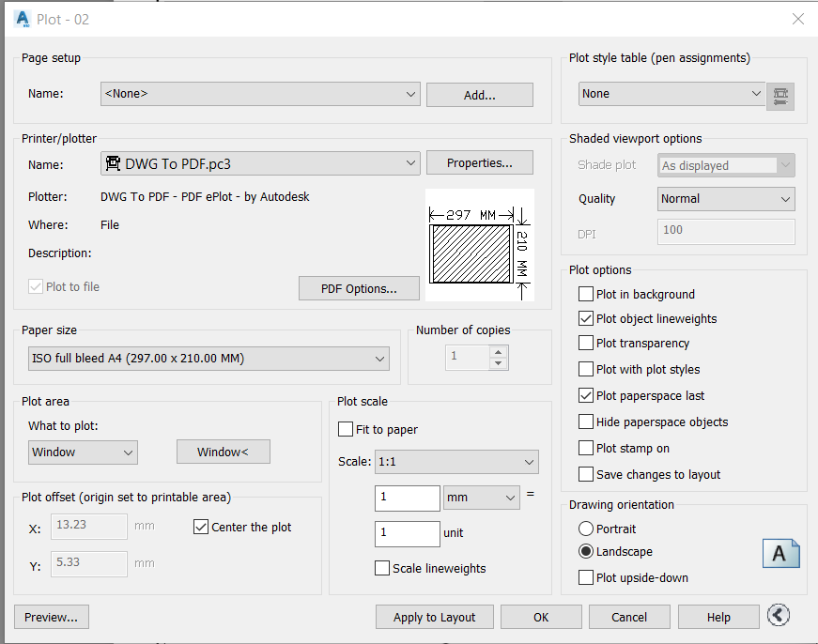Click the paper size preview thumbnail
This screenshot has width=818, height=644.
click(x=479, y=245)
